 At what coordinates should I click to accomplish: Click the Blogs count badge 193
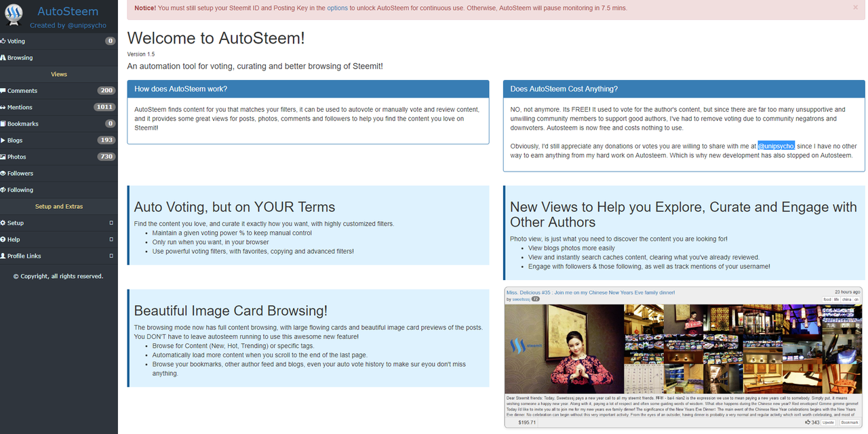coord(106,140)
